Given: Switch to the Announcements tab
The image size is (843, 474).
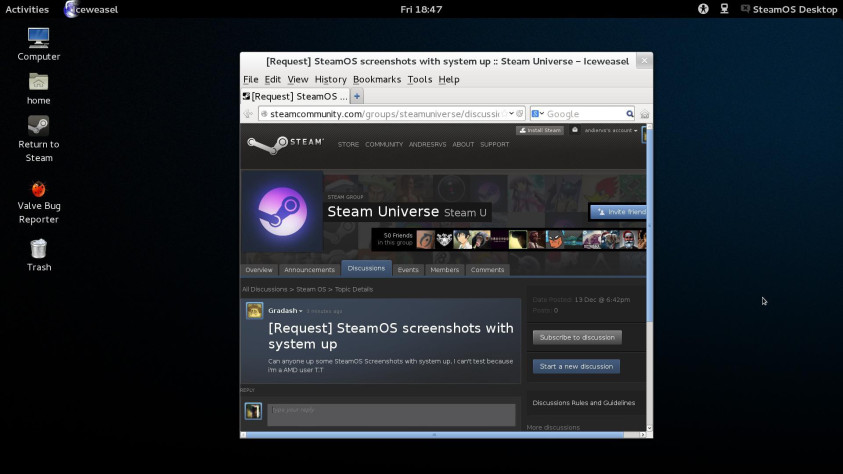Looking at the screenshot, I should [x=309, y=270].
